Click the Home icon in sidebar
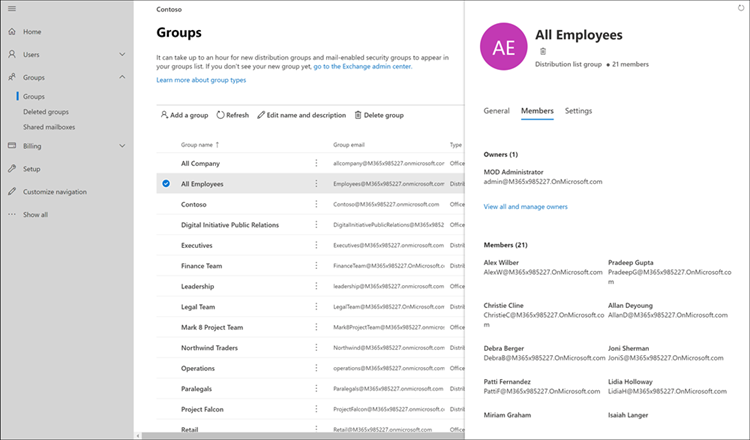Image resolution: width=750 pixels, height=440 pixels. [x=12, y=31]
